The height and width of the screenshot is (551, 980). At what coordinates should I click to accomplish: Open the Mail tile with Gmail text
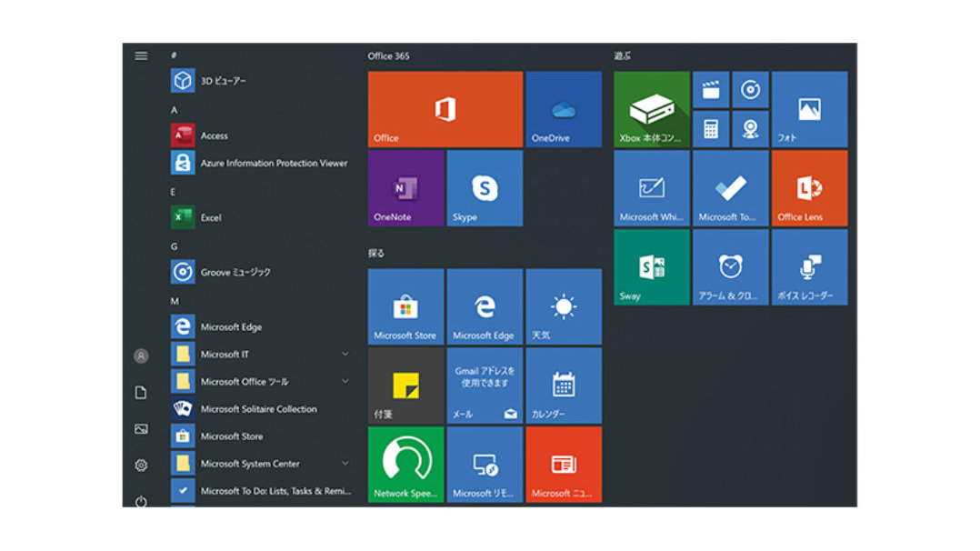coord(485,386)
